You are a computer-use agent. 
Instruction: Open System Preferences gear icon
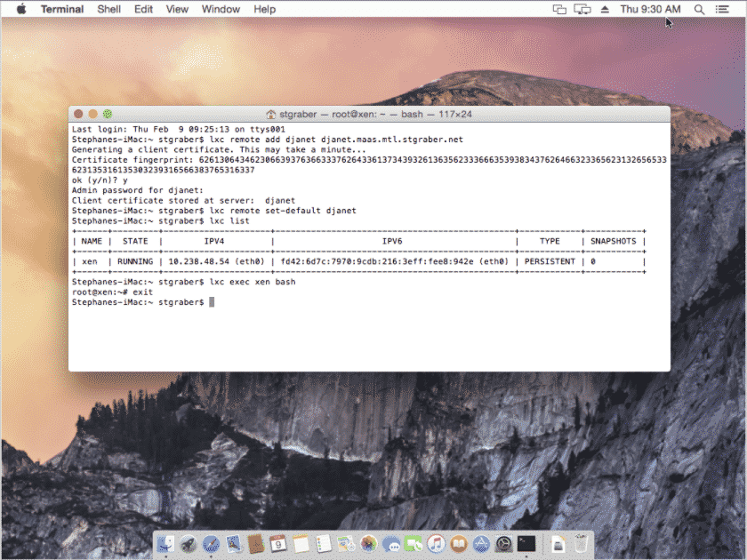click(x=503, y=544)
